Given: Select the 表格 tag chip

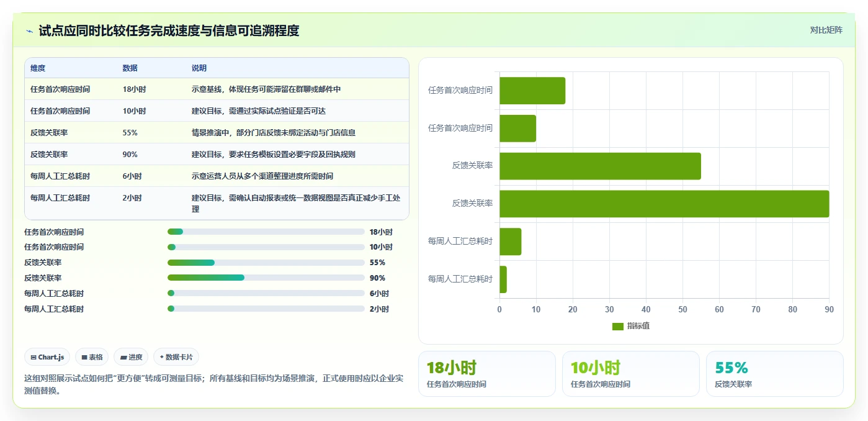Looking at the screenshot, I should [x=92, y=357].
